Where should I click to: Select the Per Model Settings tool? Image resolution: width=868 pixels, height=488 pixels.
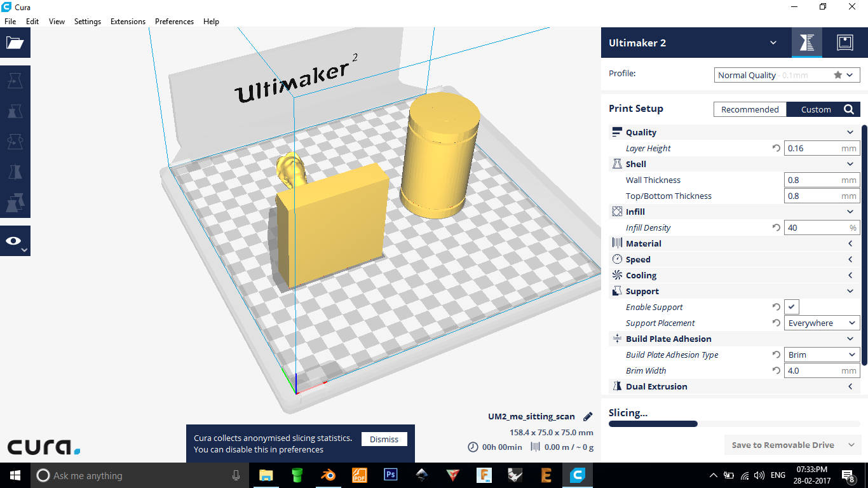[x=15, y=203]
